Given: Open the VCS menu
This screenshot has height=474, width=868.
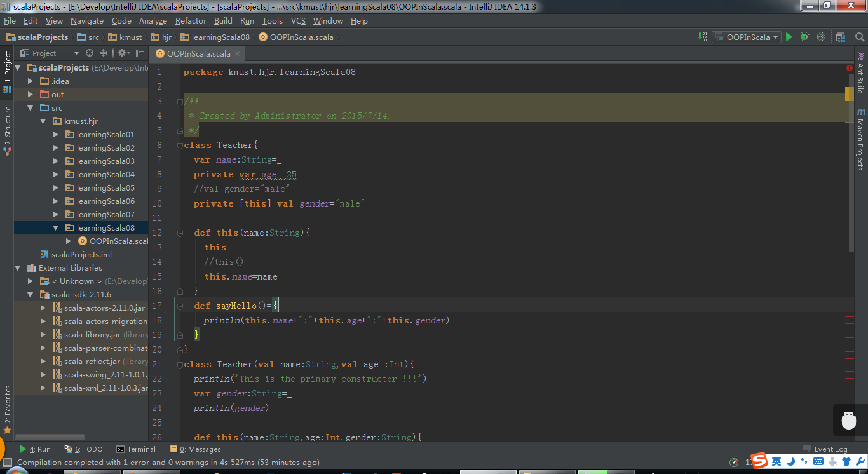Looking at the screenshot, I should pos(298,20).
